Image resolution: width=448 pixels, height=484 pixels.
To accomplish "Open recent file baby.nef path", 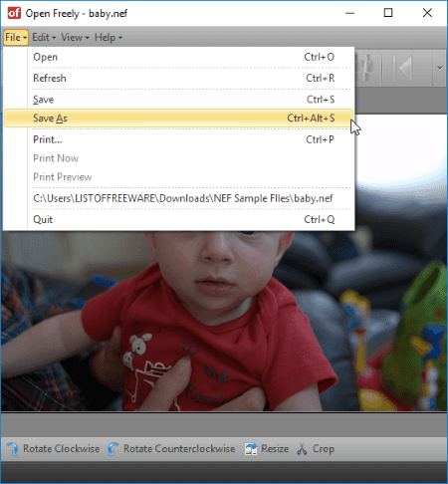I will tap(178, 198).
